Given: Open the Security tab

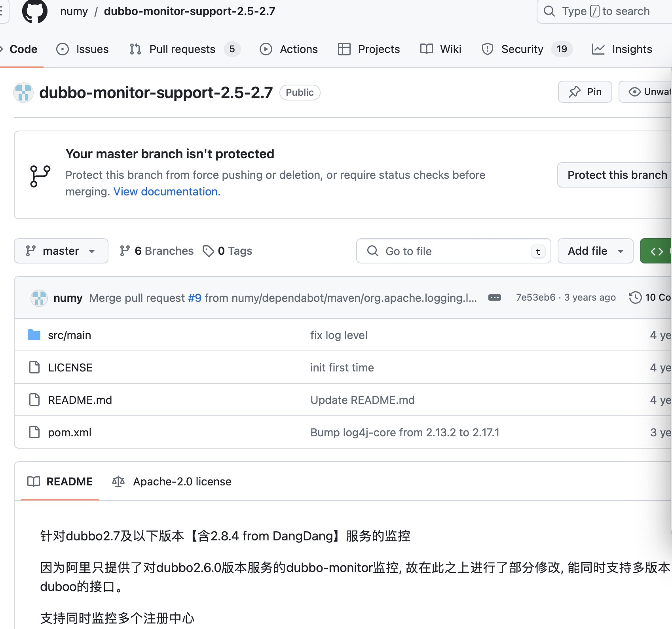Looking at the screenshot, I should coord(527,49).
